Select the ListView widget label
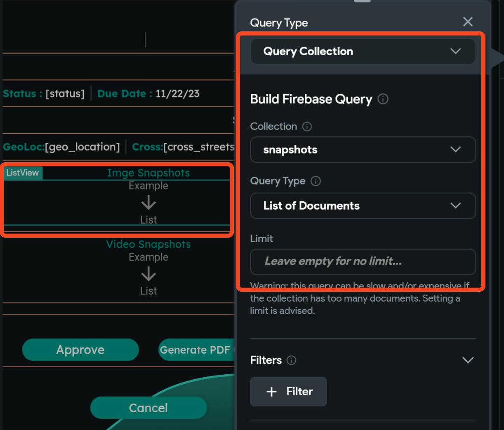Viewport: 504px width, 430px height. [x=23, y=173]
